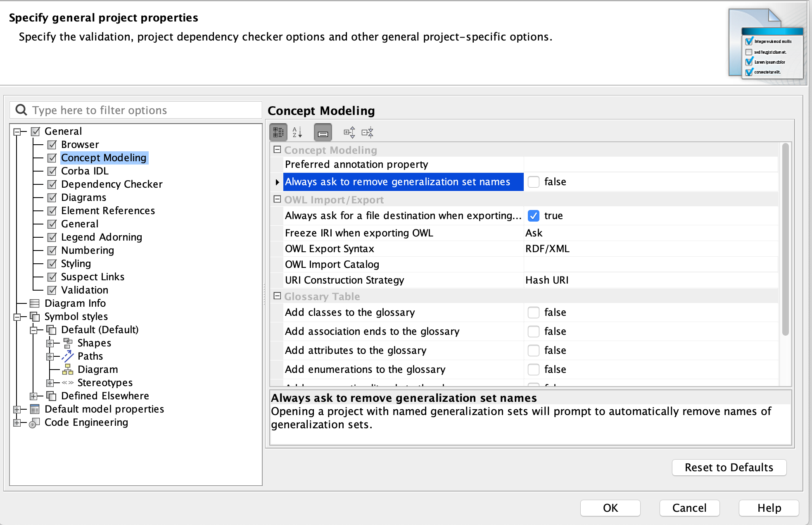812x525 pixels.
Task: Select Dependency Checker in options tree
Action: [x=112, y=184]
